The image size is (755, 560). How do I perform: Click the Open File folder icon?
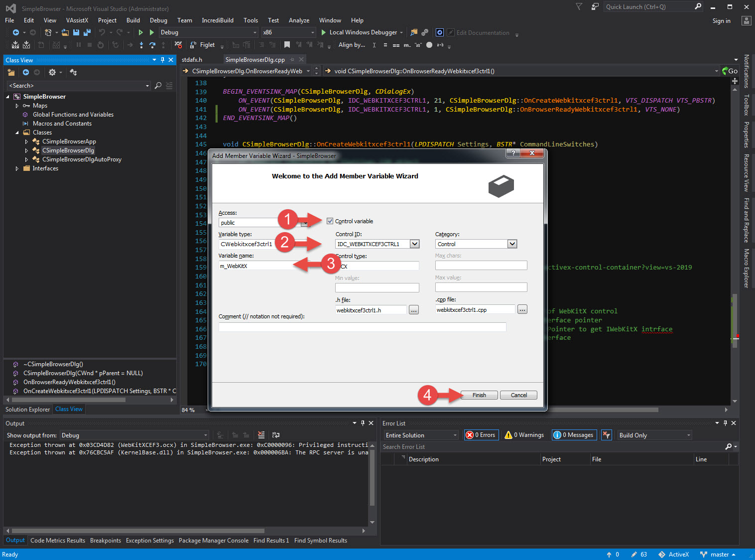(x=65, y=32)
